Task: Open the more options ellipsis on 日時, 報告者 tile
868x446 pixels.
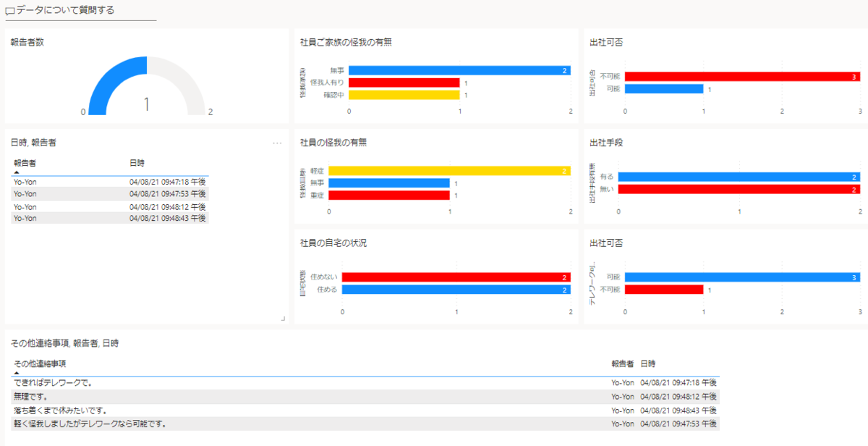Action: [x=277, y=143]
